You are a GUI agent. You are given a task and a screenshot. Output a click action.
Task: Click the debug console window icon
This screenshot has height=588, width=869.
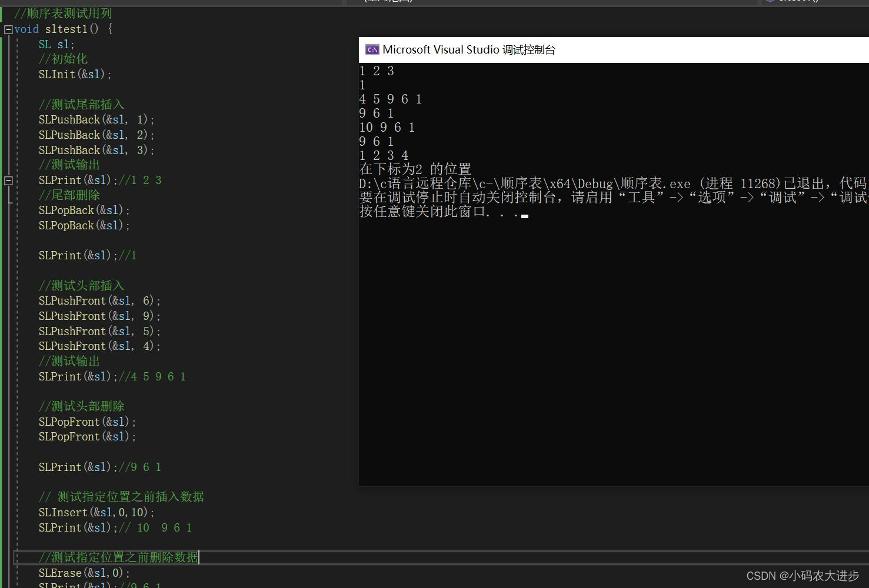pyautogui.click(x=372, y=50)
